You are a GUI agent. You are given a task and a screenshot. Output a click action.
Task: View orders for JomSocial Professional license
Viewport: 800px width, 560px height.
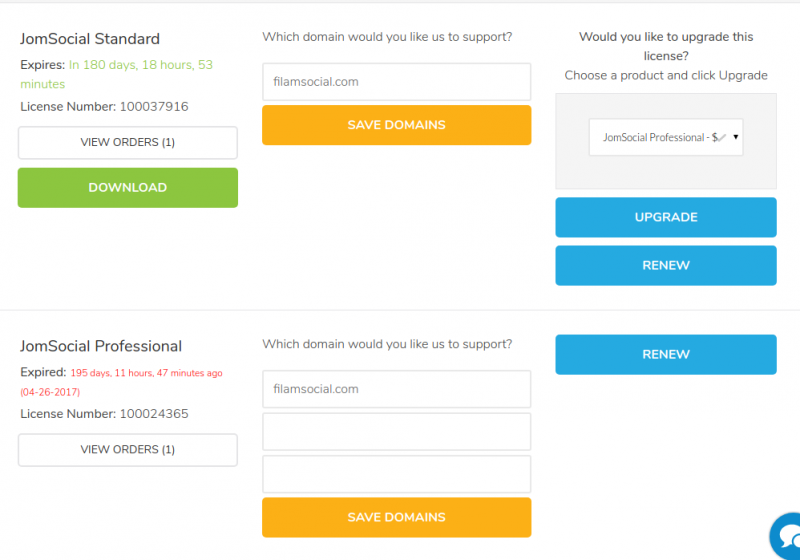(x=128, y=450)
